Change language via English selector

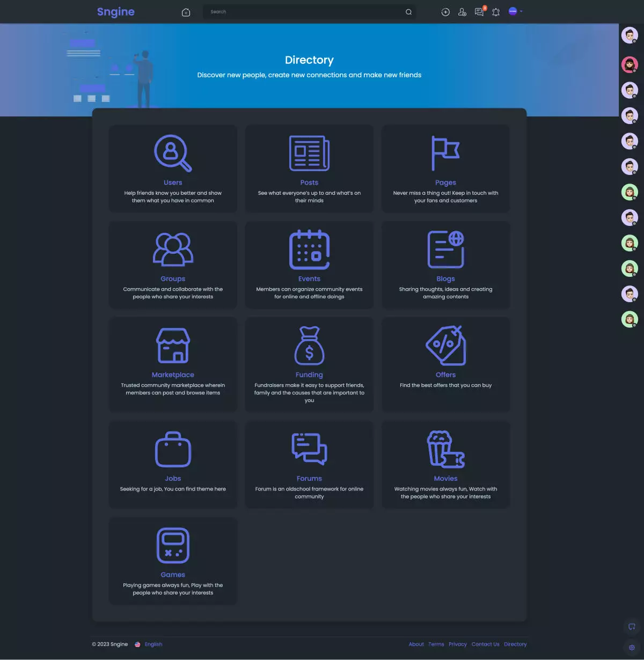149,644
